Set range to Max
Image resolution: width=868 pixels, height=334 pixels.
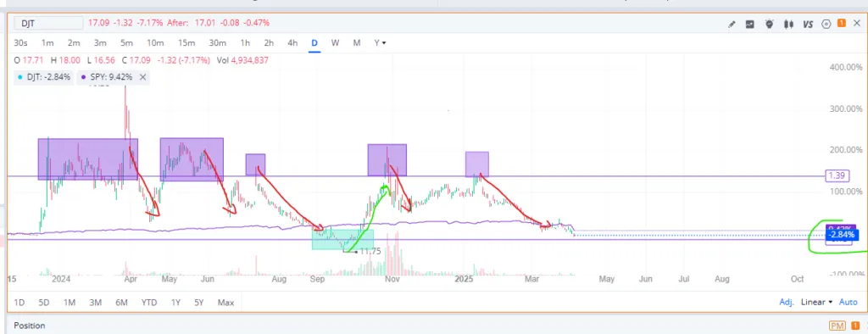pyautogui.click(x=225, y=303)
